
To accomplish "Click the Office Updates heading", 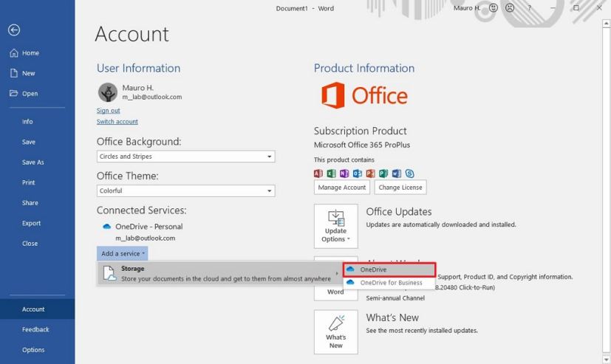I will 399,212.
